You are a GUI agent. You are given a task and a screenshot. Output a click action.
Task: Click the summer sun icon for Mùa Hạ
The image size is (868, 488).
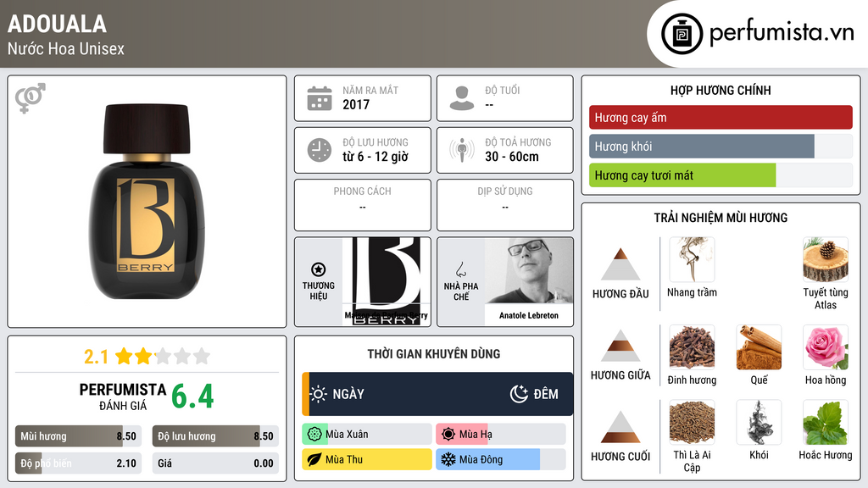[x=448, y=435]
